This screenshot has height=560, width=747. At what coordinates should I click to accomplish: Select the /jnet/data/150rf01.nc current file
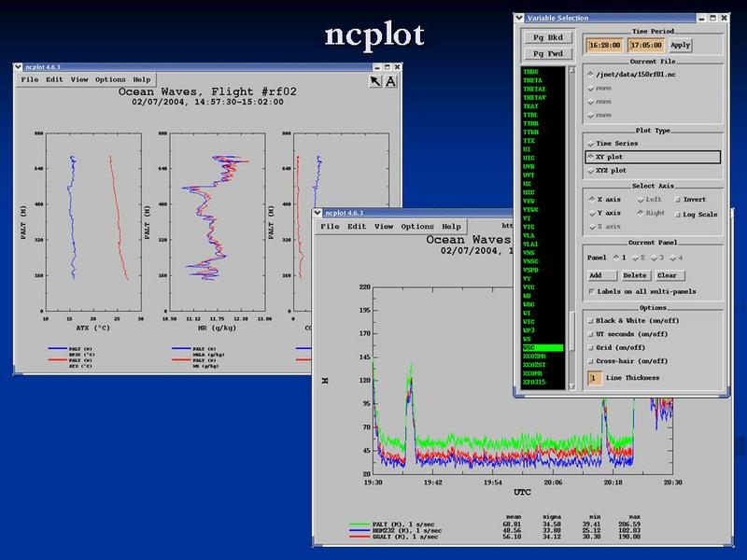(633, 75)
